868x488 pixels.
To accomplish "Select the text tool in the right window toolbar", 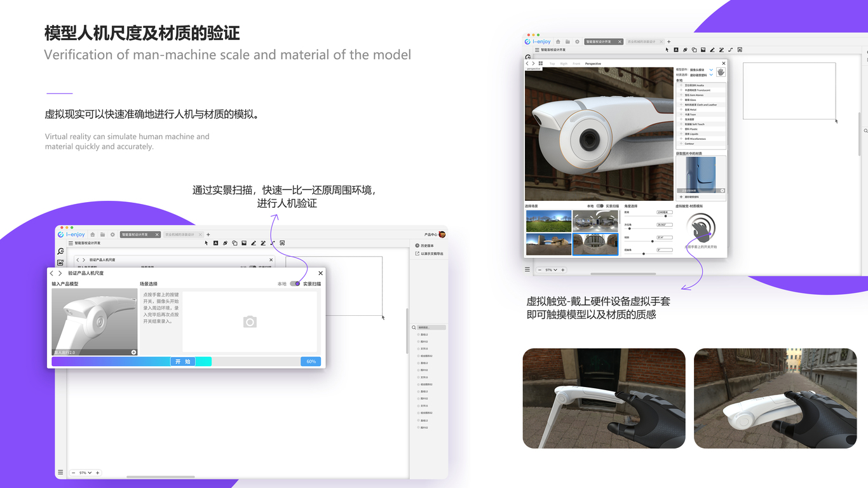I will coord(676,50).
